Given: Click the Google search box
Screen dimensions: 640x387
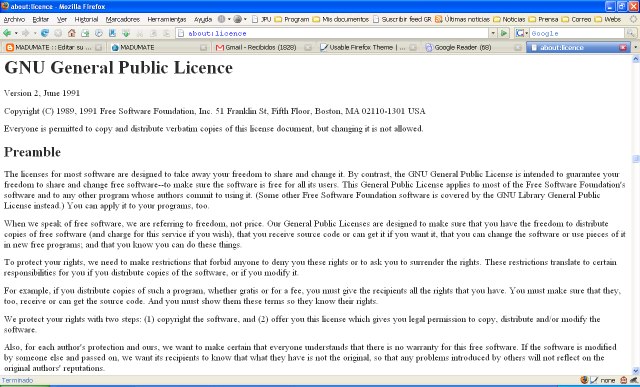Looking at the screenshot, I should pyautogui.click(x=577, y=33).
